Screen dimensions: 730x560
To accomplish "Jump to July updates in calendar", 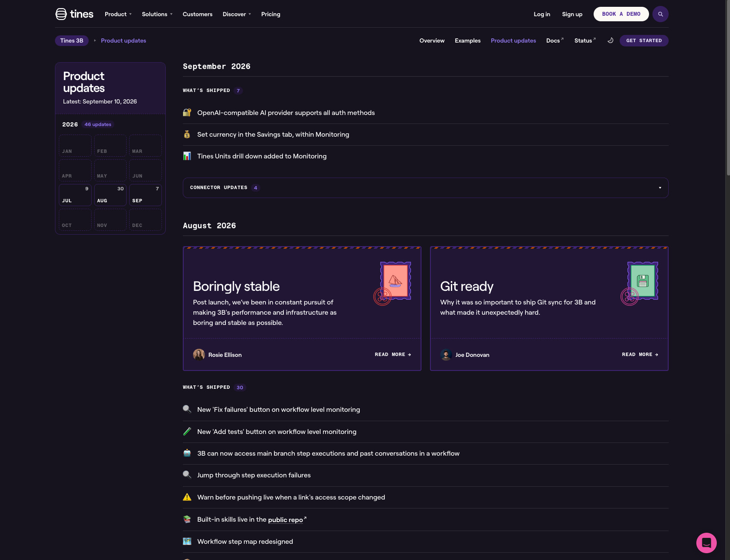I will (75, 195).
